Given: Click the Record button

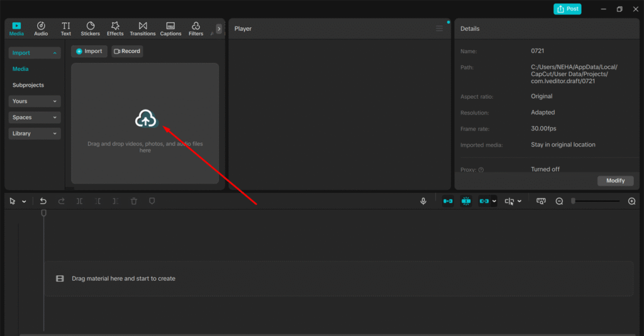Looking at the screenshot, I should [127, 52].
